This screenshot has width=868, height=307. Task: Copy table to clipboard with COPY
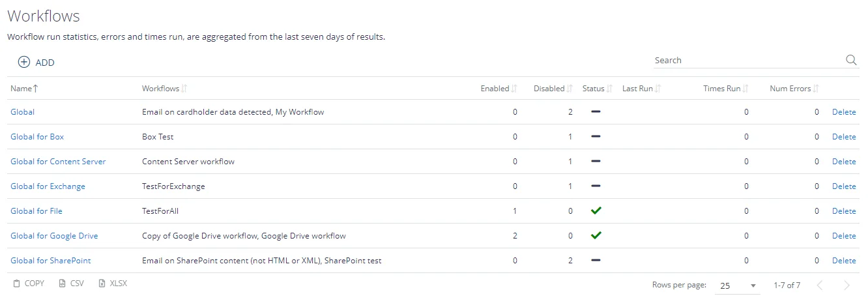29,284
